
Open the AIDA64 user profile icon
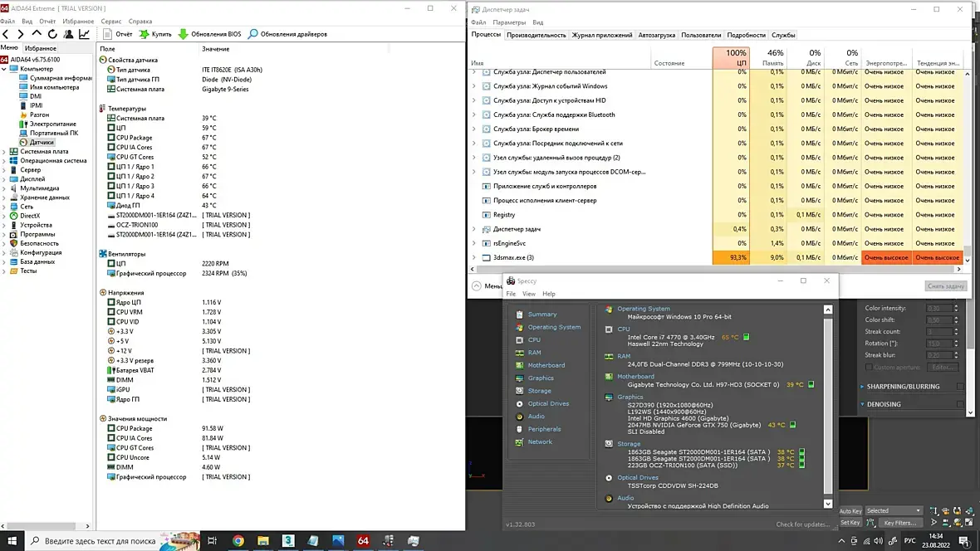click(x=68, y=34)
